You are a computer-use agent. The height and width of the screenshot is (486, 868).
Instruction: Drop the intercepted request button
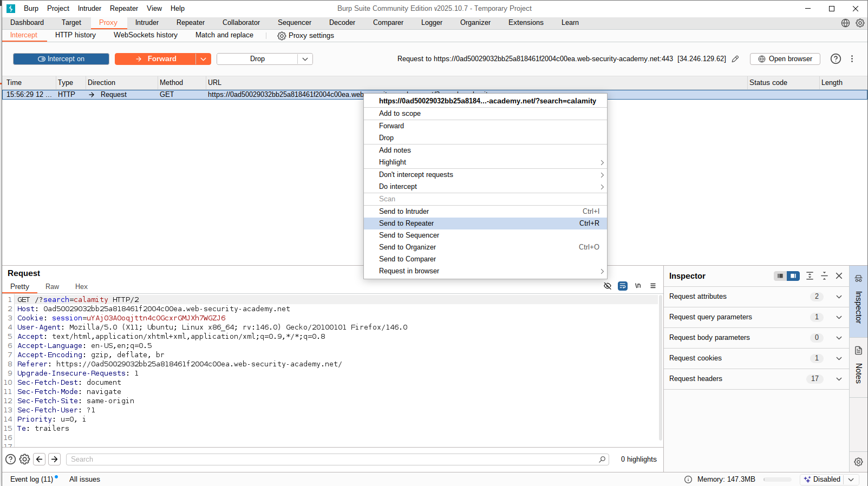tap(257, 59)
